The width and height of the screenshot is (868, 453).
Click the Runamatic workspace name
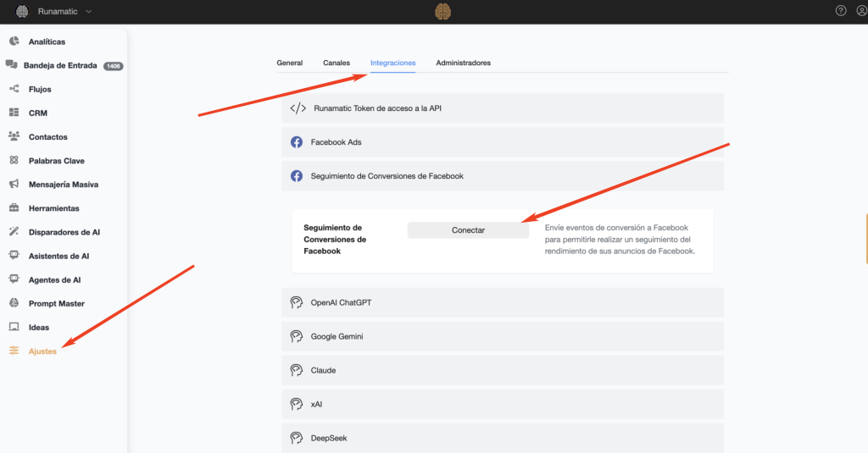click(58, 12)
